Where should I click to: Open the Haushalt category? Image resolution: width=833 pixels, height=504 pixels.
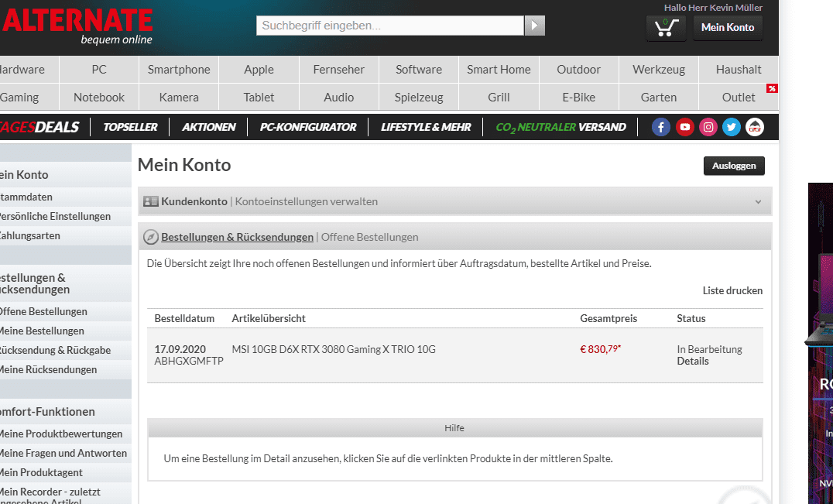pos(739,70)
